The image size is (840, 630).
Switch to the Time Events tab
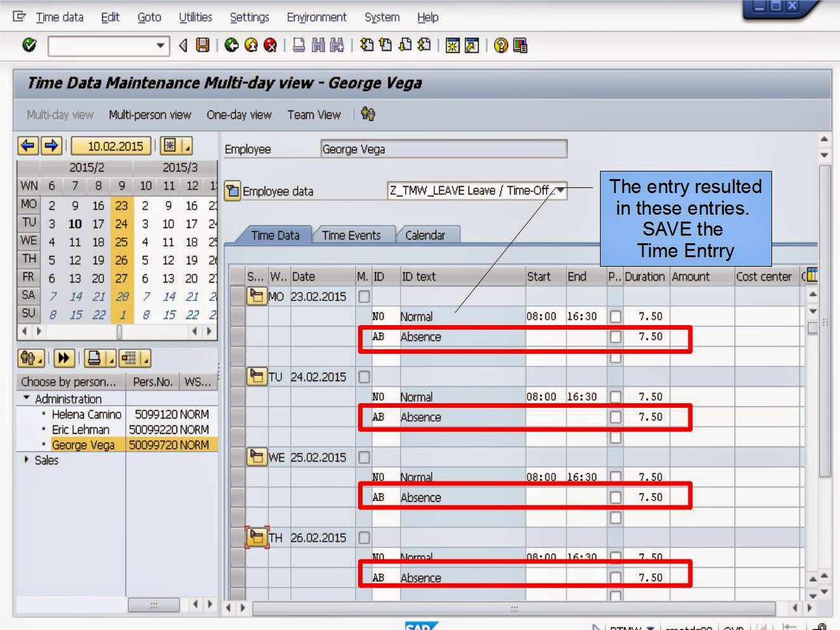351,235
